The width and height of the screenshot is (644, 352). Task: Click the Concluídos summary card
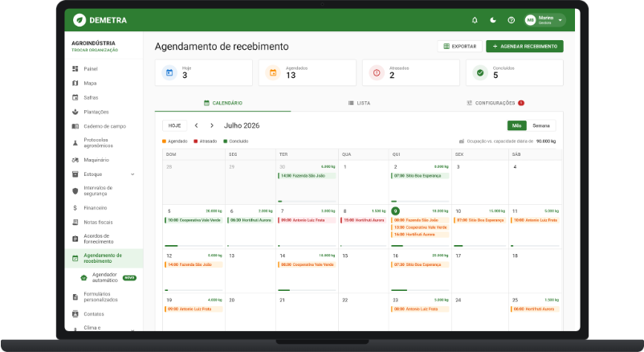pyautogui.click(x=515, y=73)
